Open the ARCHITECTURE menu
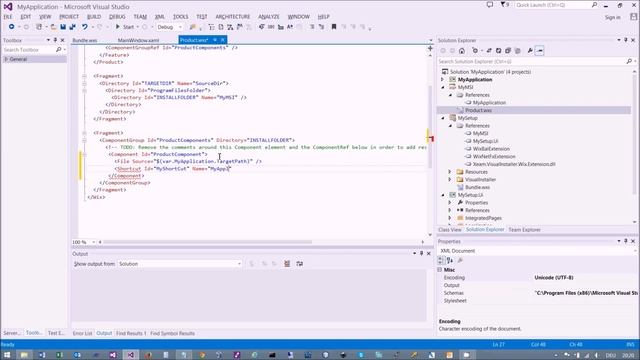This screenshot has height=360, width=640. (x=233, y=17)
